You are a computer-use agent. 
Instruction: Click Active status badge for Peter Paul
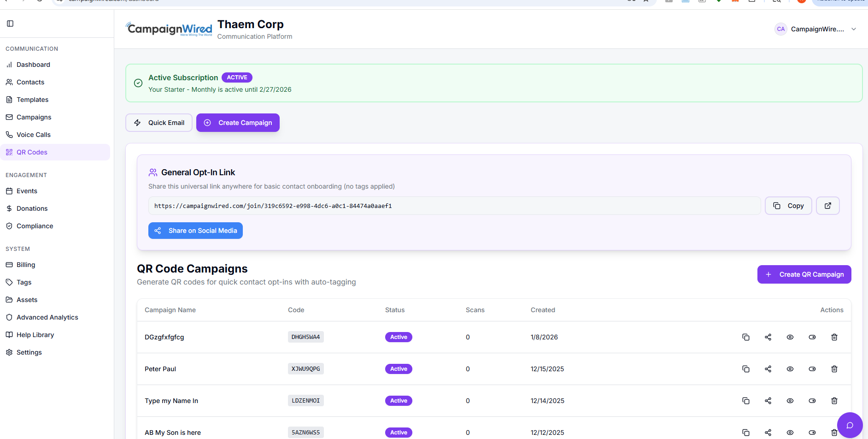399,369
